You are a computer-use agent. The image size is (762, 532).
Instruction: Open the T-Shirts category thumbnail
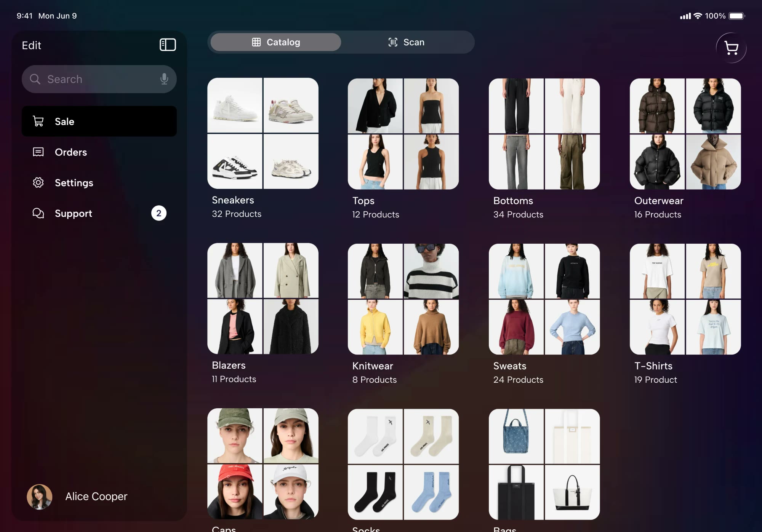685,299
